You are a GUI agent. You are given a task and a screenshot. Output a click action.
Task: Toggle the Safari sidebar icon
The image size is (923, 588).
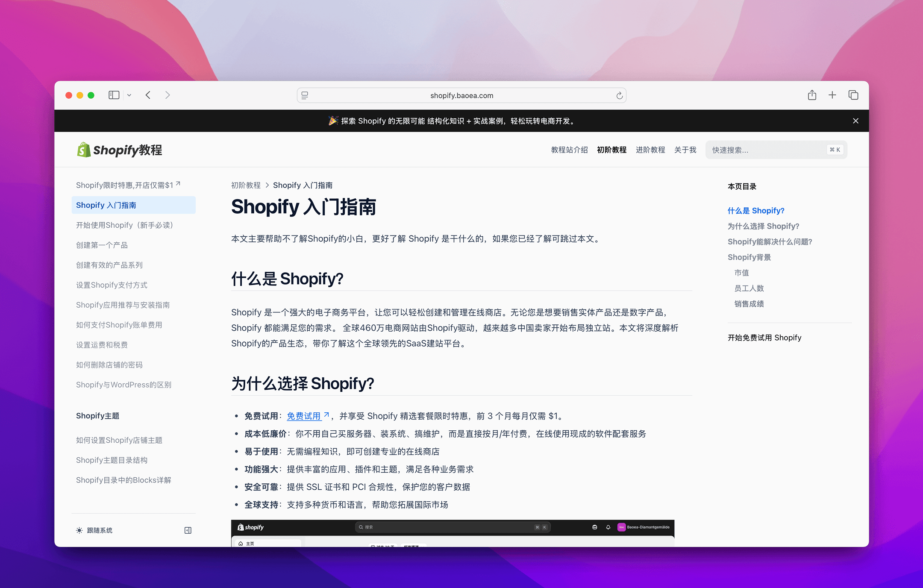114,95
